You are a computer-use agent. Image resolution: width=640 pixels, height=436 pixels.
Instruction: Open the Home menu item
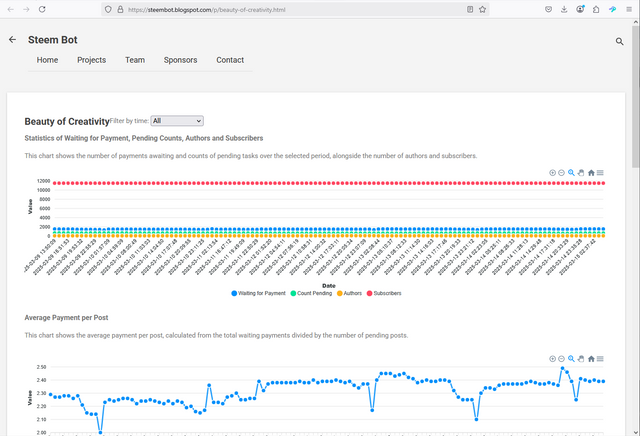click(47, 60)
